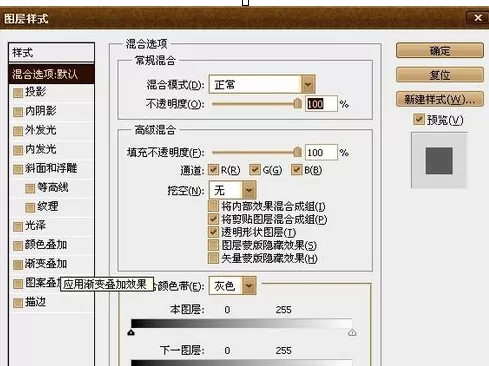This screenshot has height=366, width=489.
Task: Open the 光泽 settings entry
Action: (x=35, y=225)
